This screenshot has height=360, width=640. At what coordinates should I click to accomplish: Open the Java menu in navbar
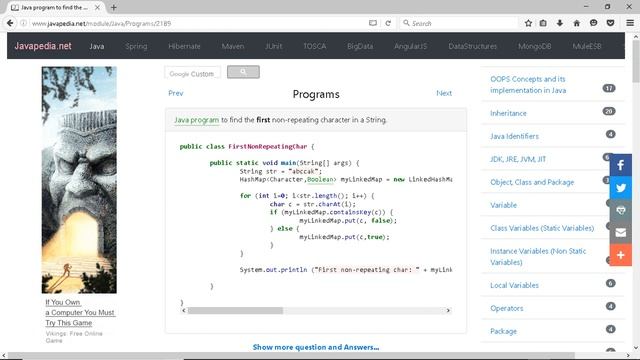coord(97,47)
